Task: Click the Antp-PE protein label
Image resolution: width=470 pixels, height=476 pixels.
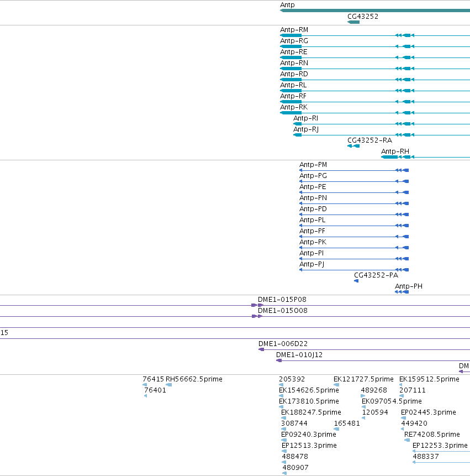Action: [313, 187]
